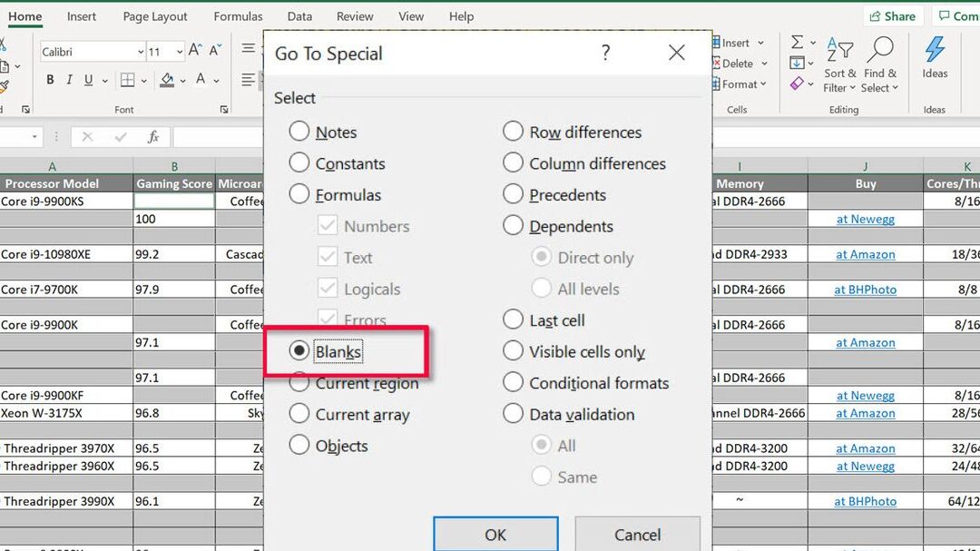Open the Review ribbon tab
980x551 pixels.
[x=354, y=15]
